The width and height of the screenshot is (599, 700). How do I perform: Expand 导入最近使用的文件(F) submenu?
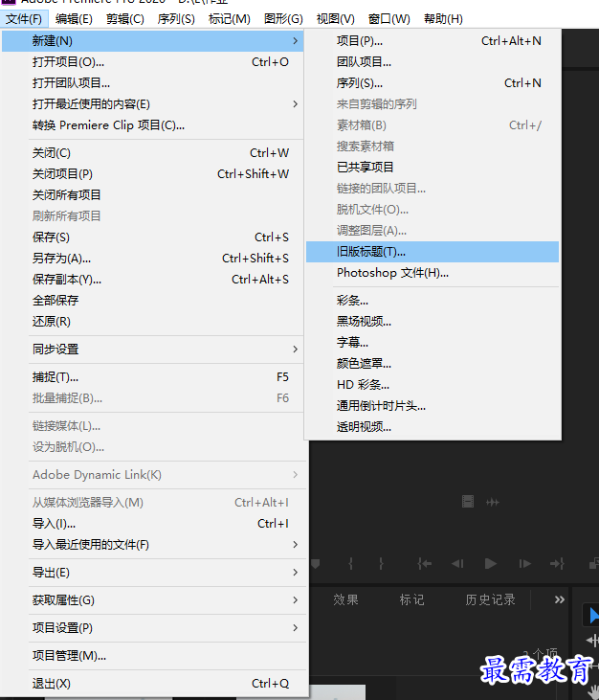[152, 545]
